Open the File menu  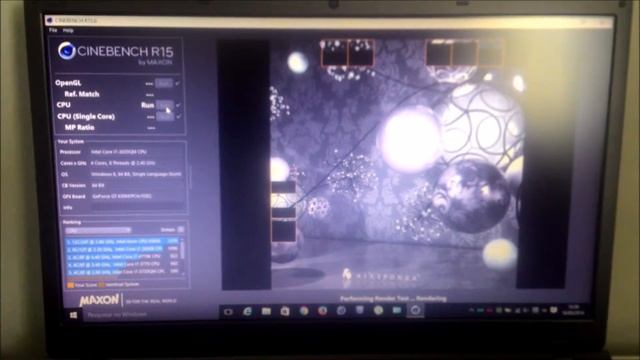click(53, 31)
